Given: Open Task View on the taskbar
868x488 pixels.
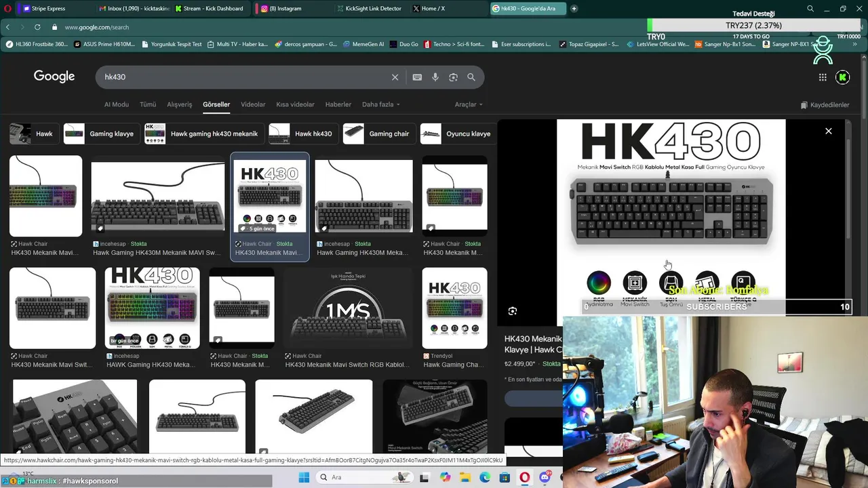Looking at the screenshot, I should click(x=424, y=477).
